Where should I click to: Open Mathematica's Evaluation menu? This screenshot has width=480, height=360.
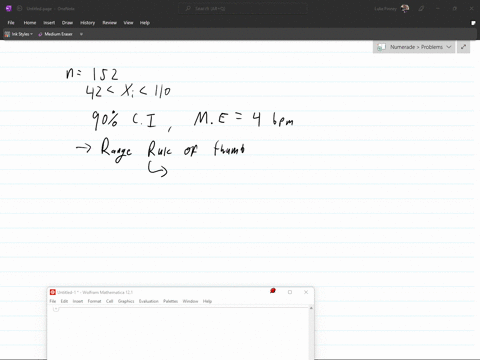pos(149,301)
